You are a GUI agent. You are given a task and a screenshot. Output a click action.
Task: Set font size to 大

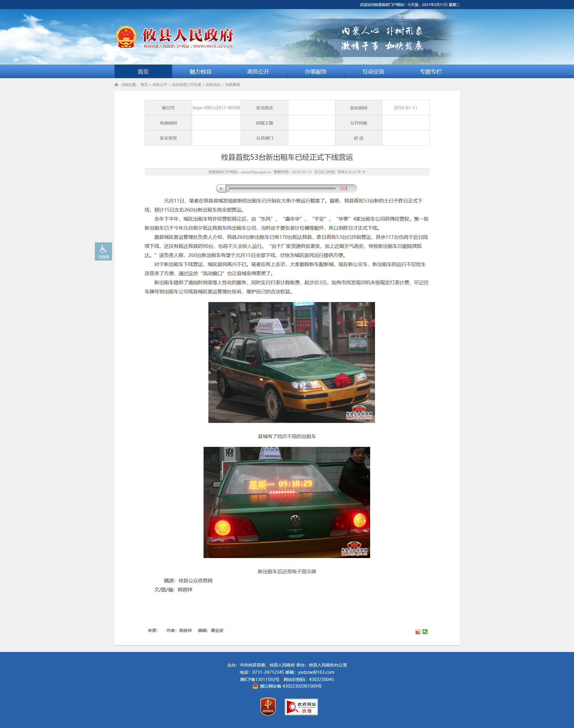[363, 172]
